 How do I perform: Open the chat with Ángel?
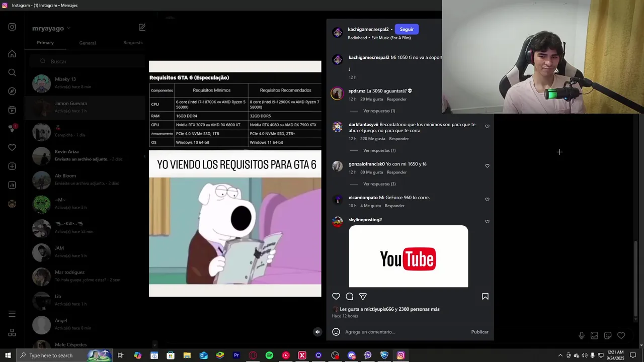click(85, 324)
